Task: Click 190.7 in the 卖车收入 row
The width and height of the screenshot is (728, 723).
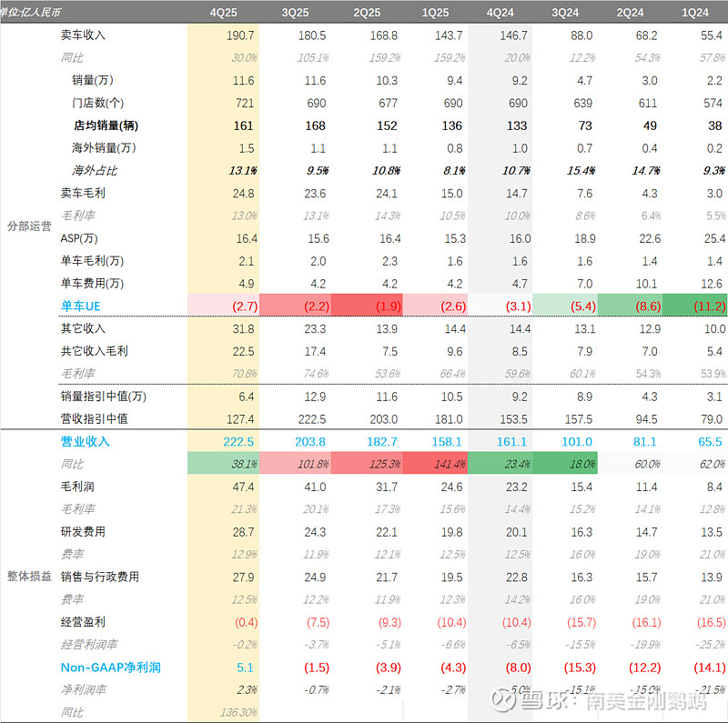Action: pos(240,35)
